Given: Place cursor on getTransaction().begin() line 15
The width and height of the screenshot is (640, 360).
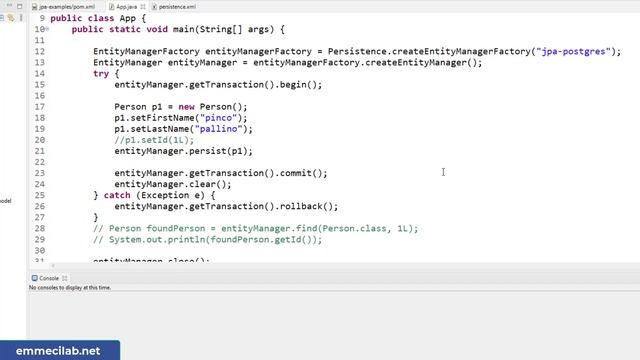Looking at the screenshot, I should pos(218,85).
